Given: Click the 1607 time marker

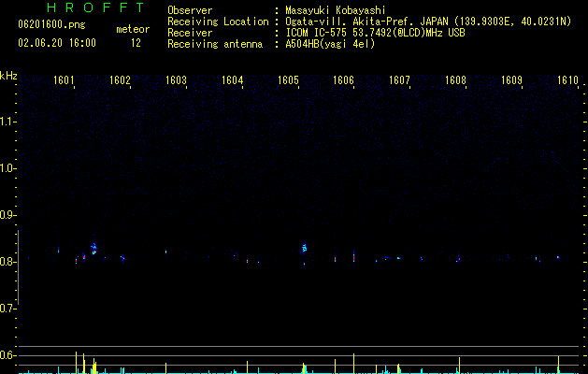Looking at the screenshot, I should pyautogui.click(x=399, y=80).
